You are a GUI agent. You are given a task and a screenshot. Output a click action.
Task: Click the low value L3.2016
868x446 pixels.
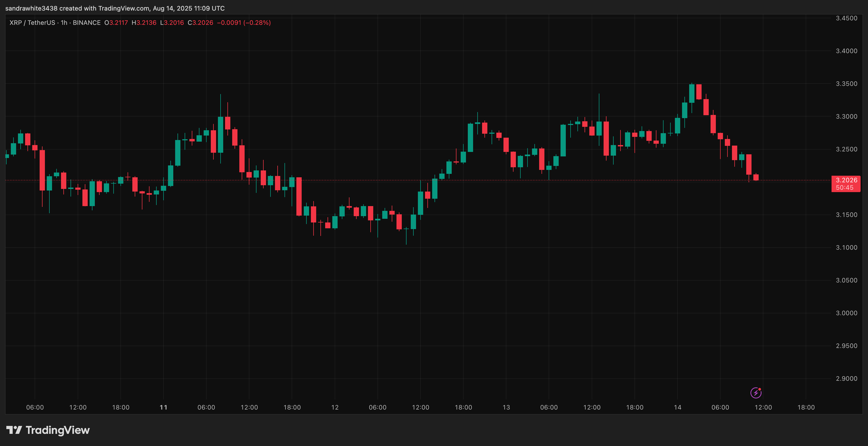[x=172, y=22]
